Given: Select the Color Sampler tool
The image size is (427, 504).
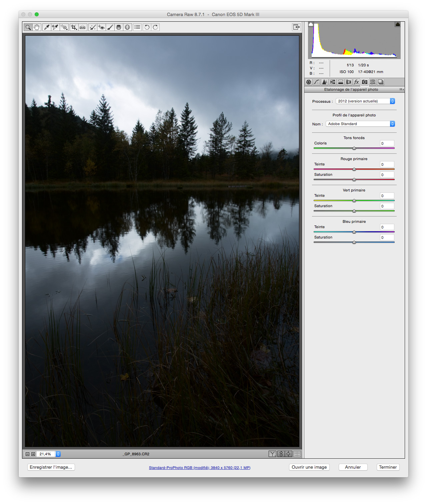Looking at the screenshot, I should pyautogui.click(x=55, y=27).
